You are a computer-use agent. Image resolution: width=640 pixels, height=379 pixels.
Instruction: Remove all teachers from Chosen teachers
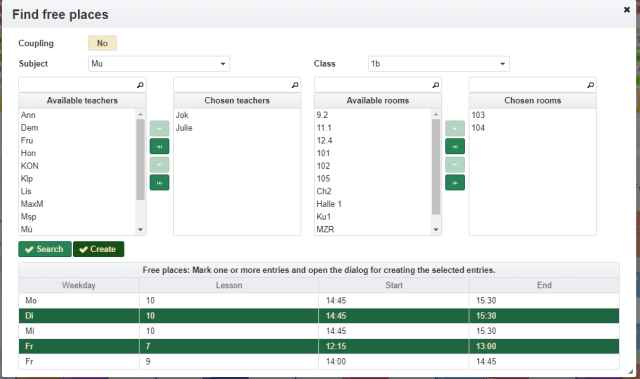tap(159, 183)
